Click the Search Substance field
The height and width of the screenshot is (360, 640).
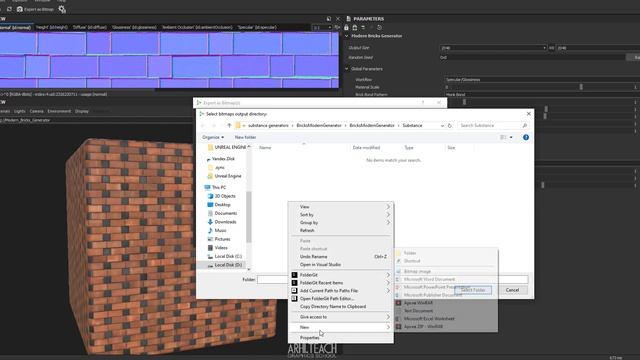click(x=493, y=126)
